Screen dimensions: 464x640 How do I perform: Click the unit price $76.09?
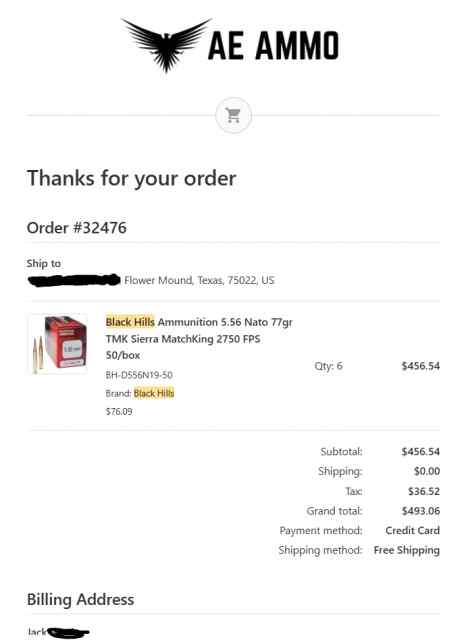(119, 411)
